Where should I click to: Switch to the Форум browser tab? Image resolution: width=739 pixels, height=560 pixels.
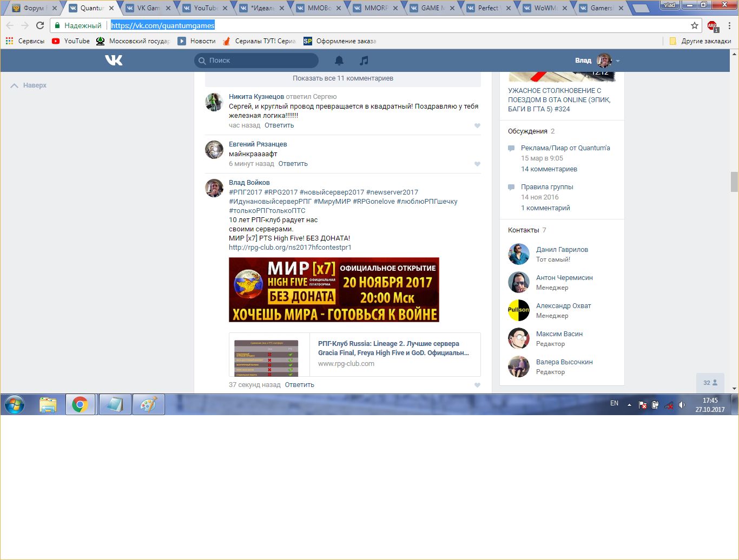(34, 8)
